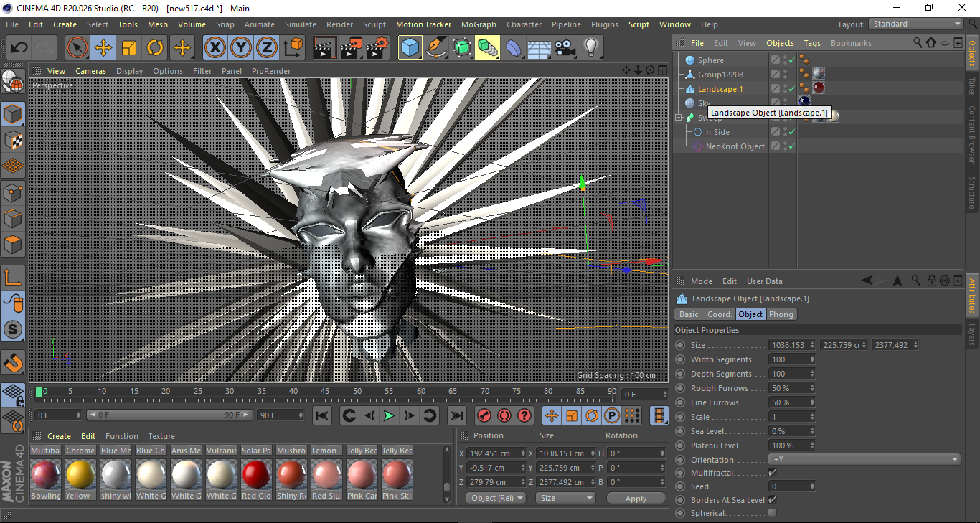Select the Sky object in manager
Screen dimensions: 980x523
coord(704,103)
